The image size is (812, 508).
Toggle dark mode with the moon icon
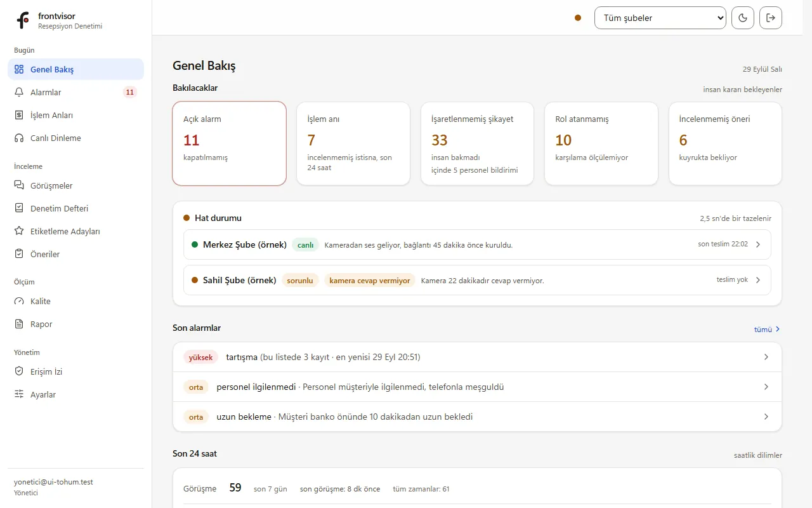(743, 18)
